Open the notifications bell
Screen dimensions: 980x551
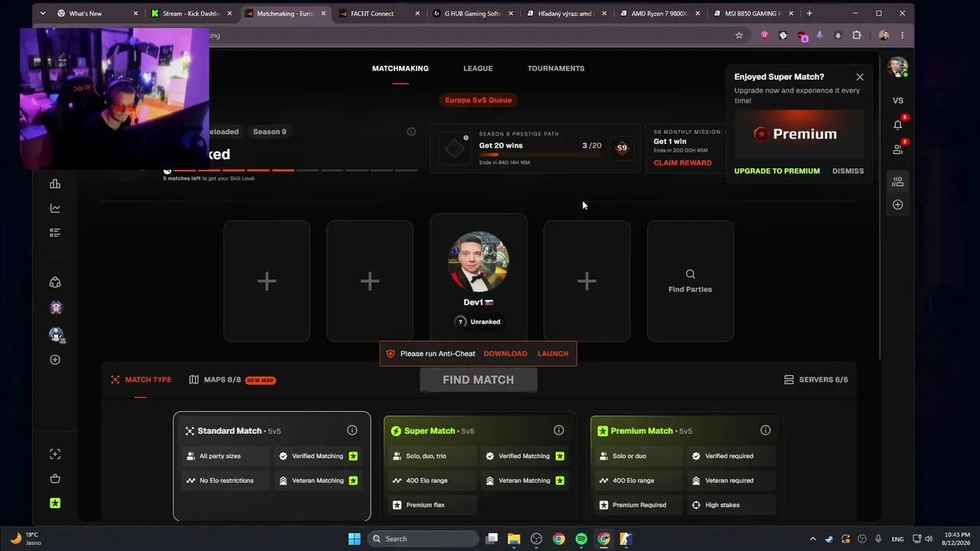coord(898,125)
